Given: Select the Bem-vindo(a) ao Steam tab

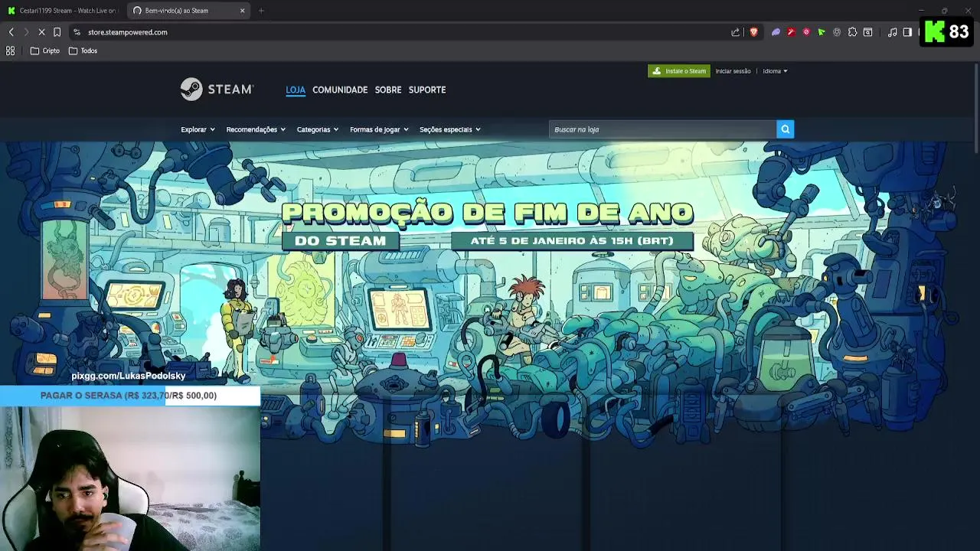Looking at the screenshot, I should 188,11.
